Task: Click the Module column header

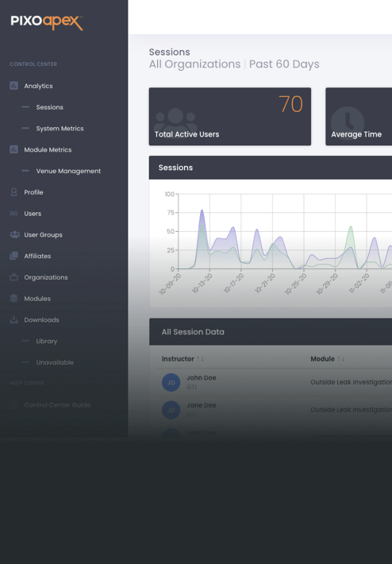Action: click(x=323, y=358)
